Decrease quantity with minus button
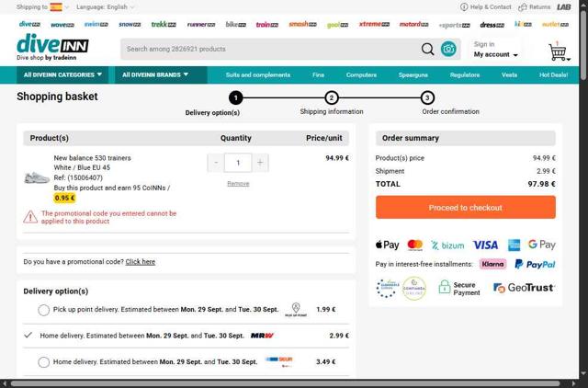588x388 pixels. pyautogui.click(x=216, y=163)
